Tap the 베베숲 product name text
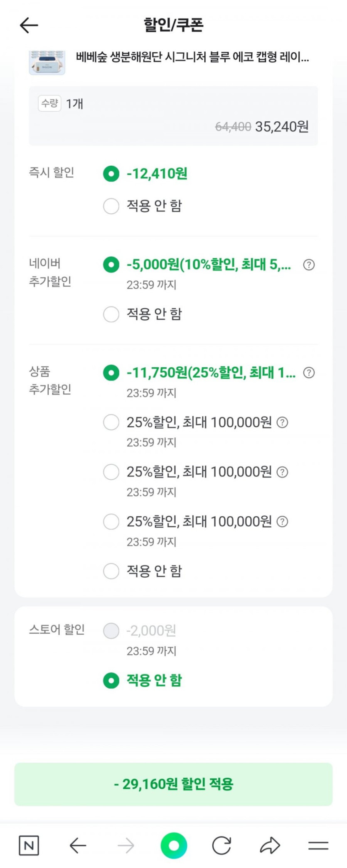Image resolution: width=347 pixels, height=868 pixels. coord(192,57)
